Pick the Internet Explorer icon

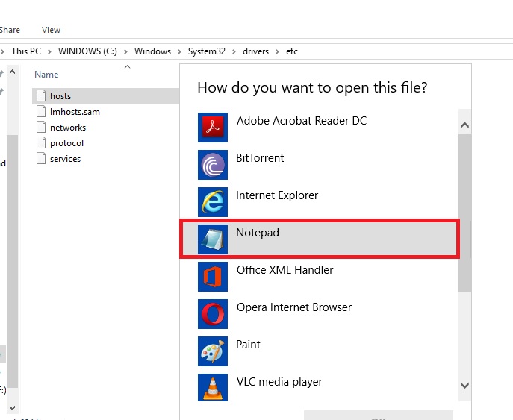point(213,202)
